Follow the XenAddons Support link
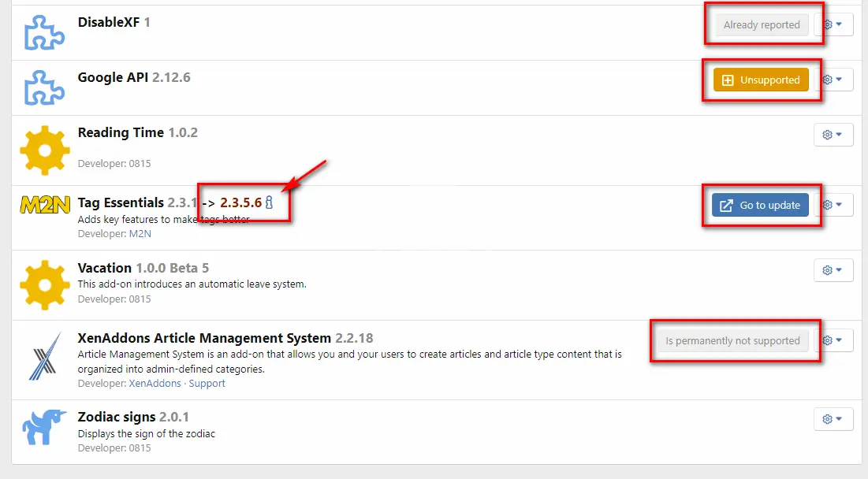This screenshot has height=479, width=868. [x=207, y=384]
